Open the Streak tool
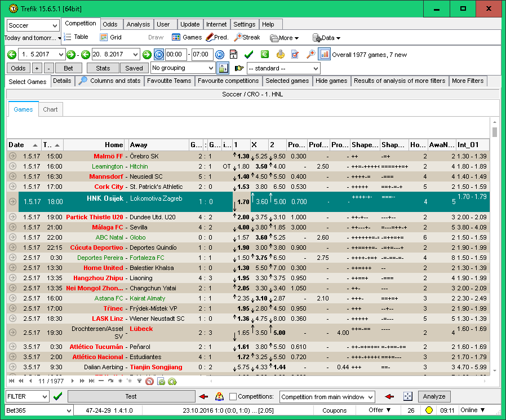Image resolution: width=506 pixels, height=420 pixels. click(247, 37)
